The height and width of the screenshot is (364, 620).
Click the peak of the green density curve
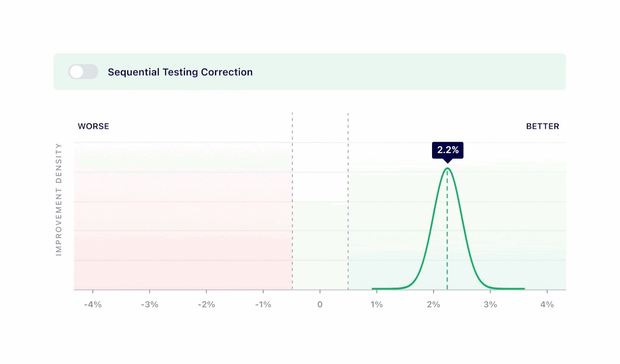coord(448,168)
